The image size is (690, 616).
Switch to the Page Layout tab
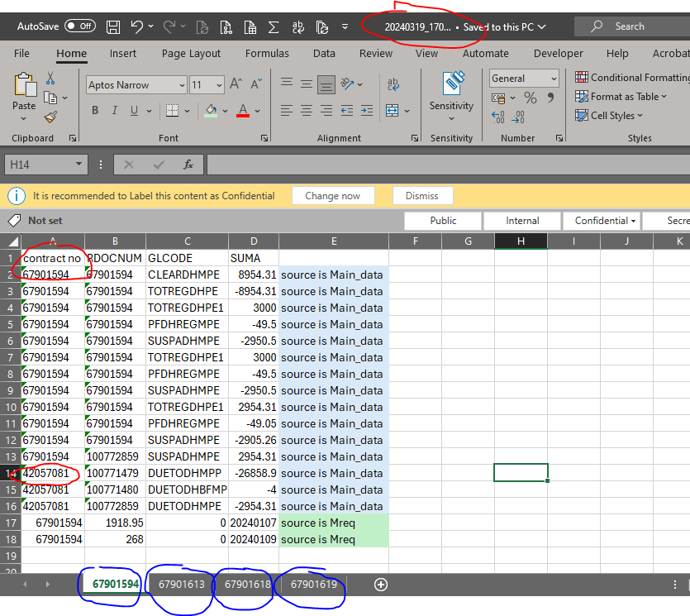[x=191, y=53]
